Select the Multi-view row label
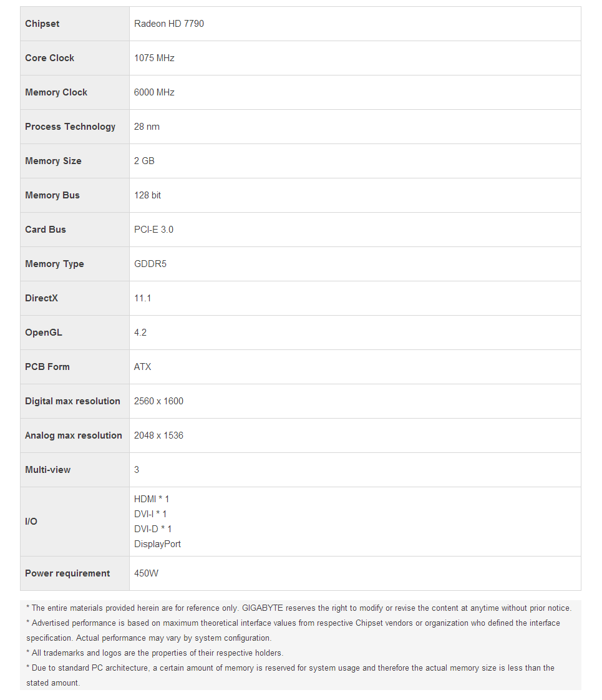602x700 pixels. point(47,470)
